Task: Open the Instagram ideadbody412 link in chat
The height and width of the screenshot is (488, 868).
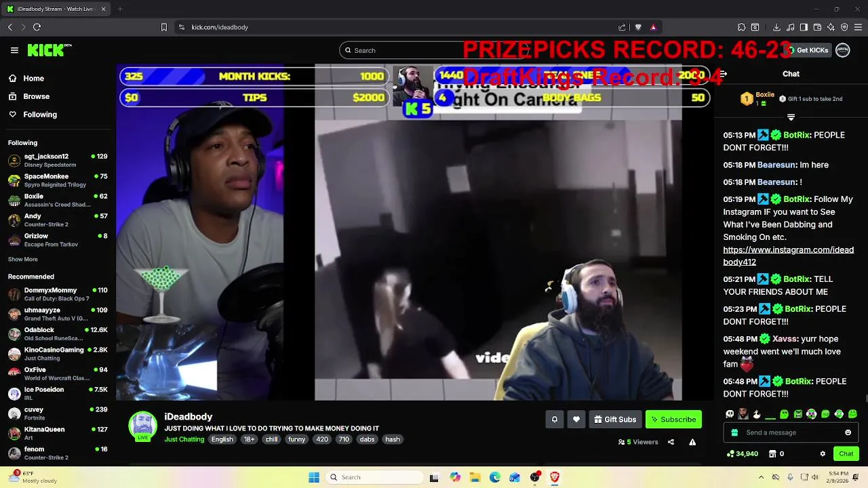Action: pos(788,256)
